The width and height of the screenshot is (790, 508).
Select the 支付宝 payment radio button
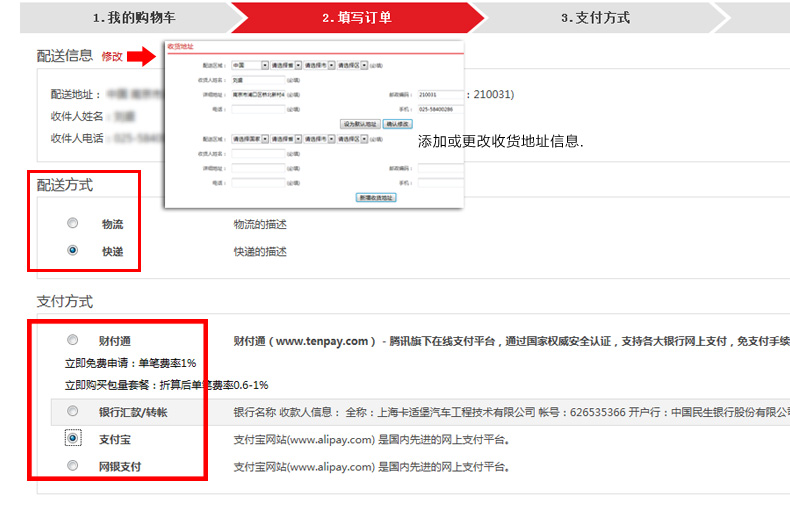coord(73,438)
